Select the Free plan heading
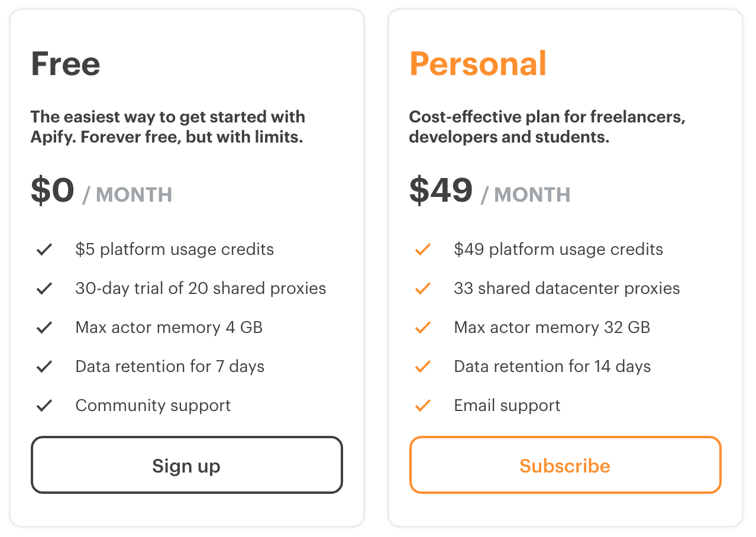Image resolution: width=756 pixels, height=537 pixels. (66, 64)
